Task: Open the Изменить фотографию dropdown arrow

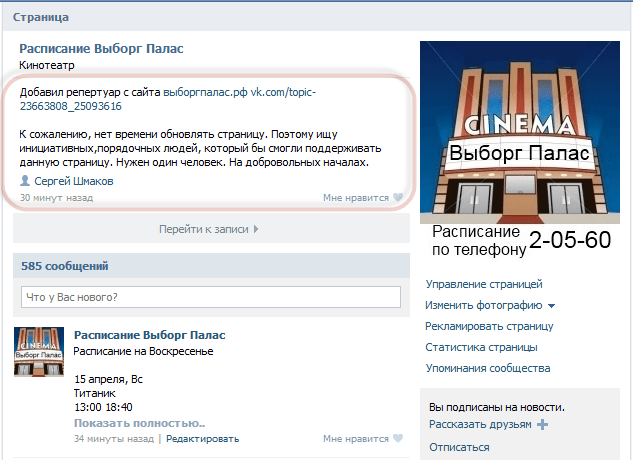Action: [551, 306]
